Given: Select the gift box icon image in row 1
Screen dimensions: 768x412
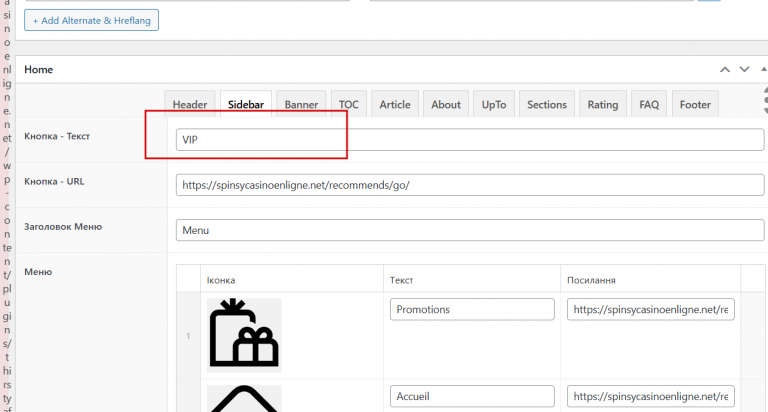Looking at the screenshot, I should 244,335.
